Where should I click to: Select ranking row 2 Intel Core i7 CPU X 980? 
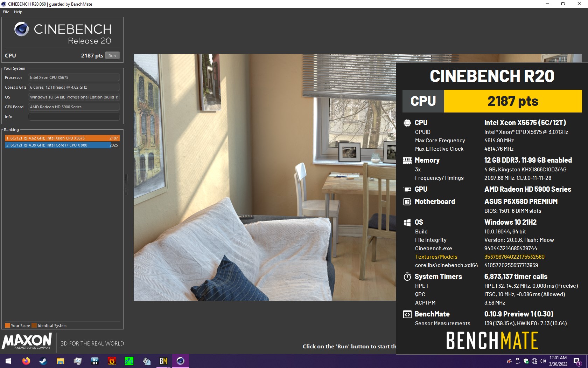coord(62,145)
